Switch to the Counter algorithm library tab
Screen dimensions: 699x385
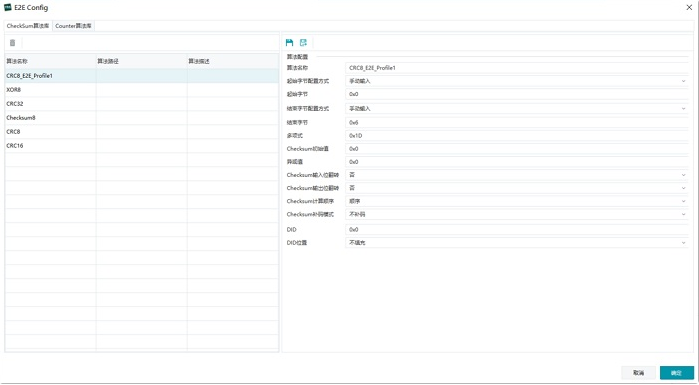tap(74, 26)
